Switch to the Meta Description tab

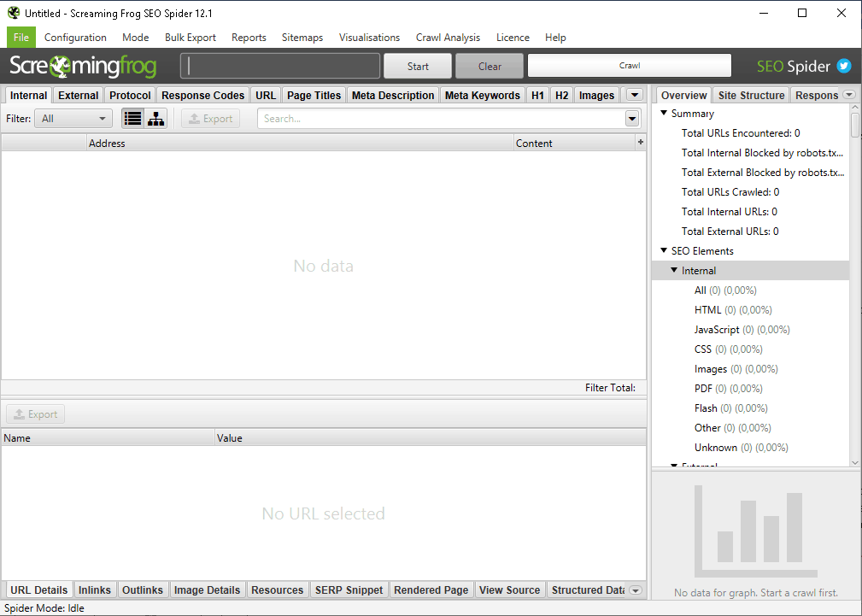click(x=393, y=95)
